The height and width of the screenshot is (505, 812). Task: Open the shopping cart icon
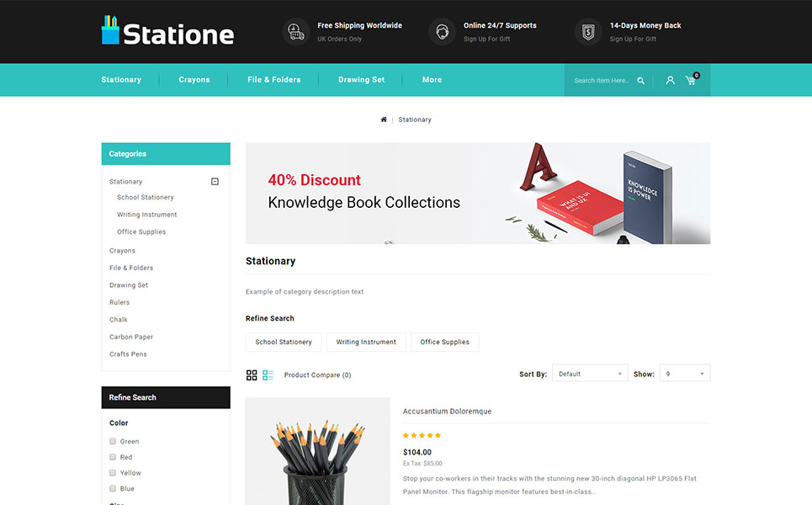[x=692, y=79]
